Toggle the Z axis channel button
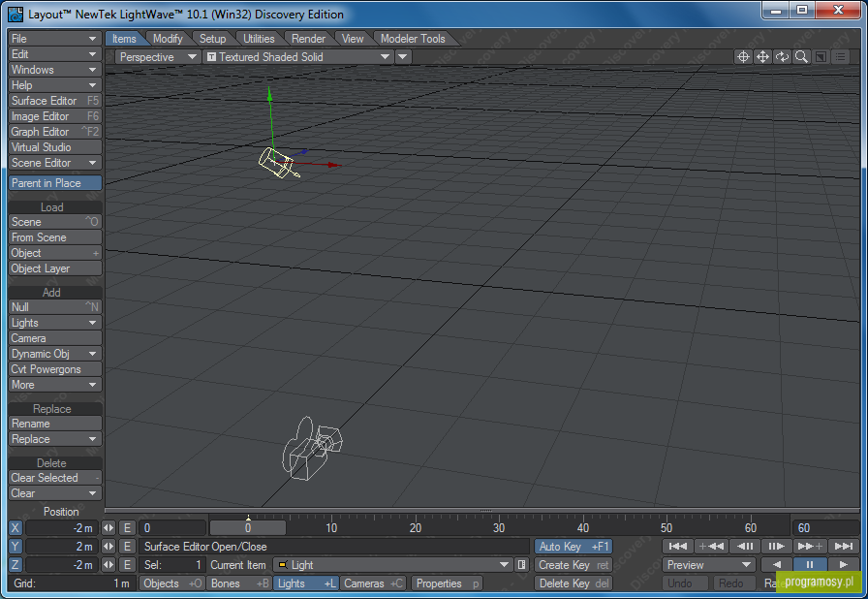 pos(15,565)
